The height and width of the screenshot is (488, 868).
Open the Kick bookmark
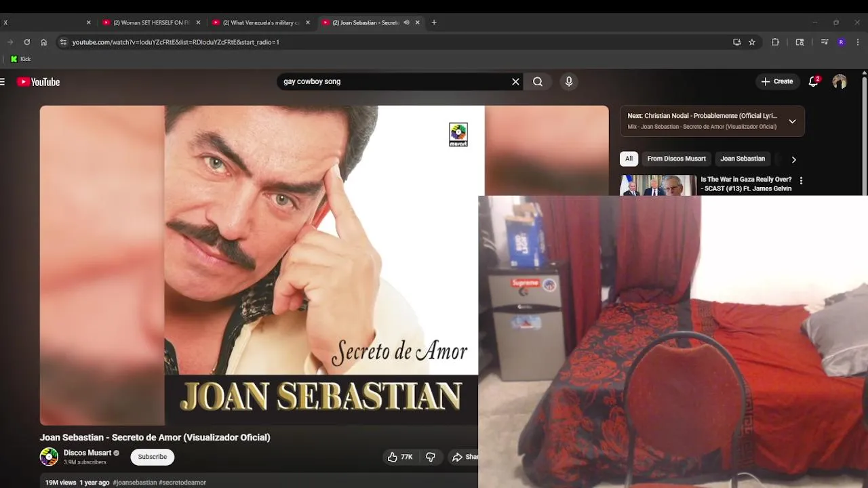(x=20, y=59)
